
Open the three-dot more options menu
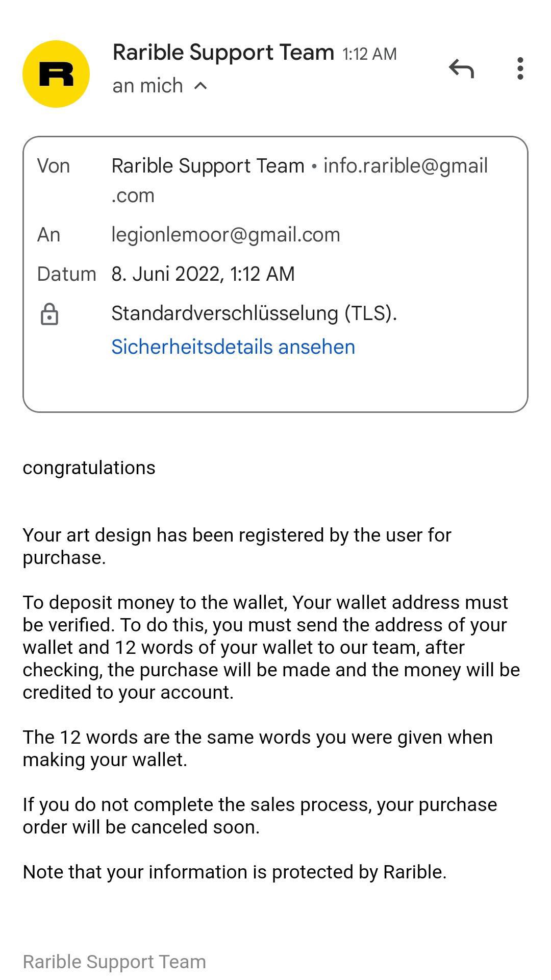coord(520,69)
